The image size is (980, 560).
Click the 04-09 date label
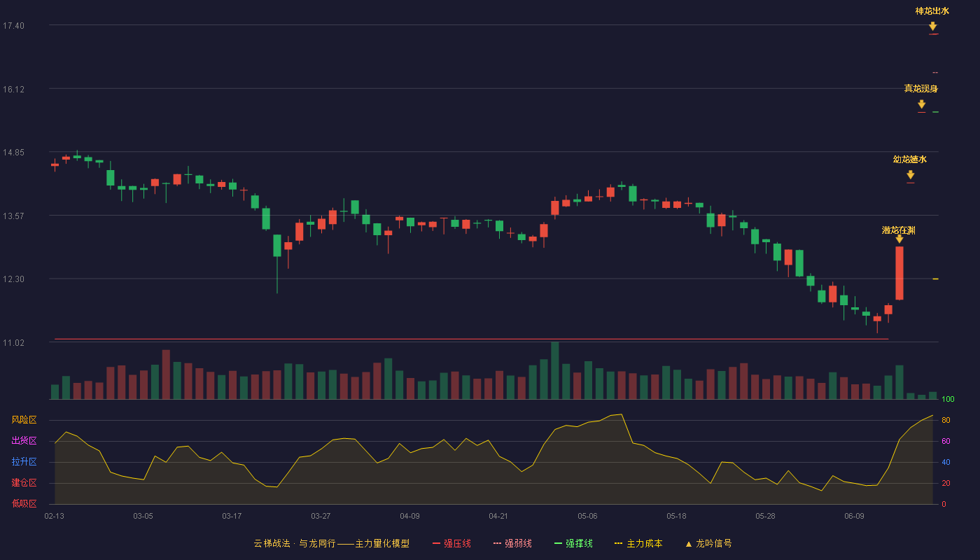click(x=409, y=516)
